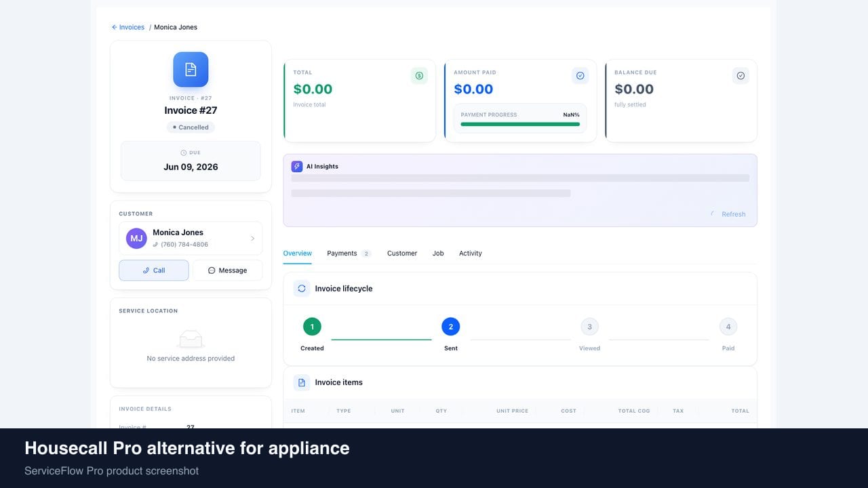Click the TYPE column header
The width and height of the screenshot is (868, 488).
point(344,411)
